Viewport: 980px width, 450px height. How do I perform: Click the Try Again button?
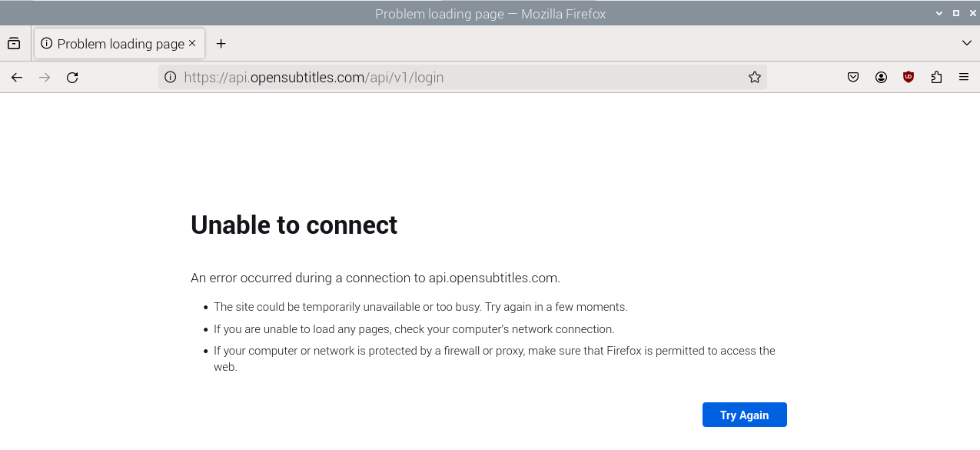click(x=744, y=415)
